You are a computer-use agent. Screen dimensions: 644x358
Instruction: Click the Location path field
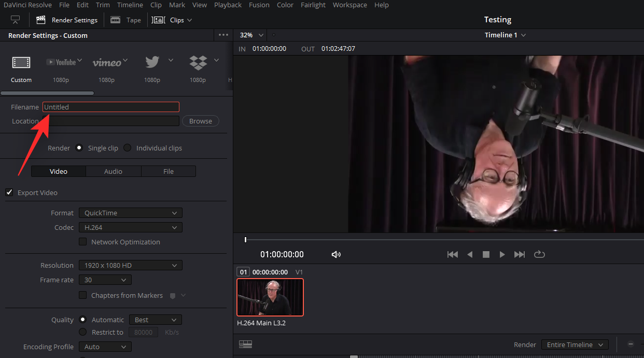point(111,121)
